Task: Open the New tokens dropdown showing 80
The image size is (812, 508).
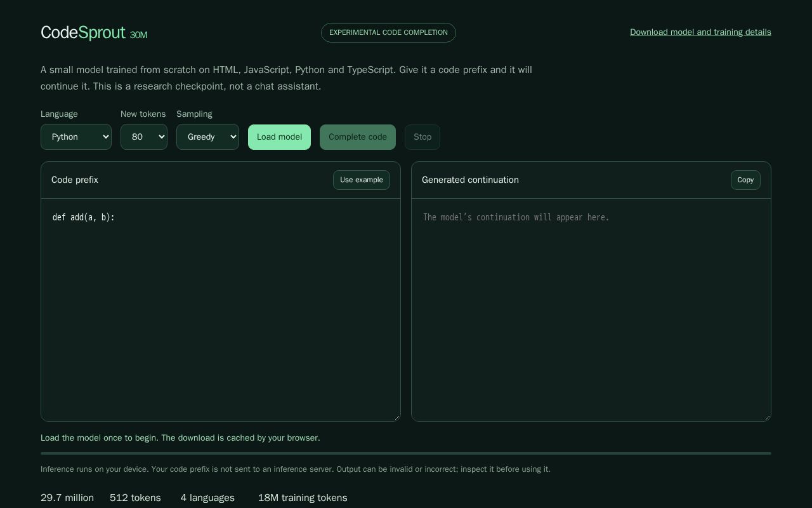Action: tap(144, 137)
